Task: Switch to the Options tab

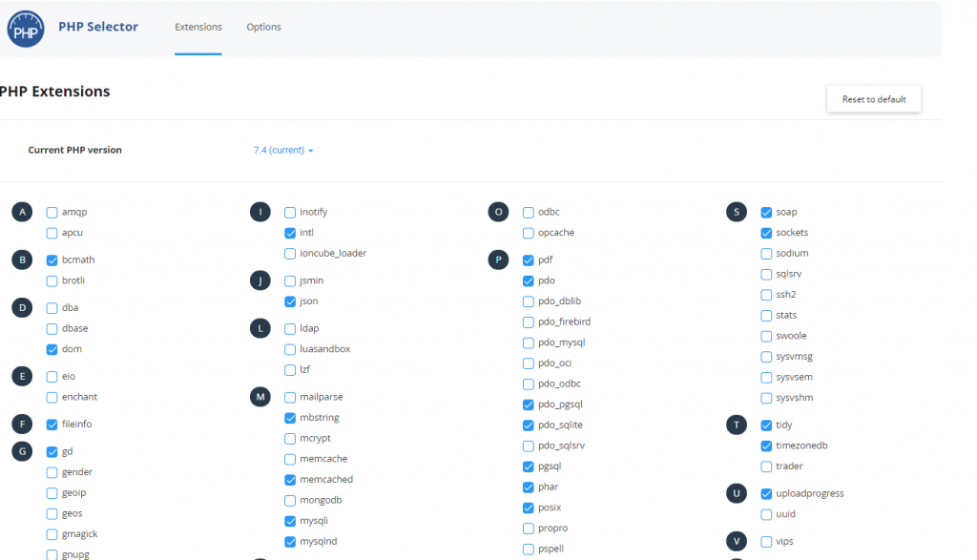Action: (263, 27)
